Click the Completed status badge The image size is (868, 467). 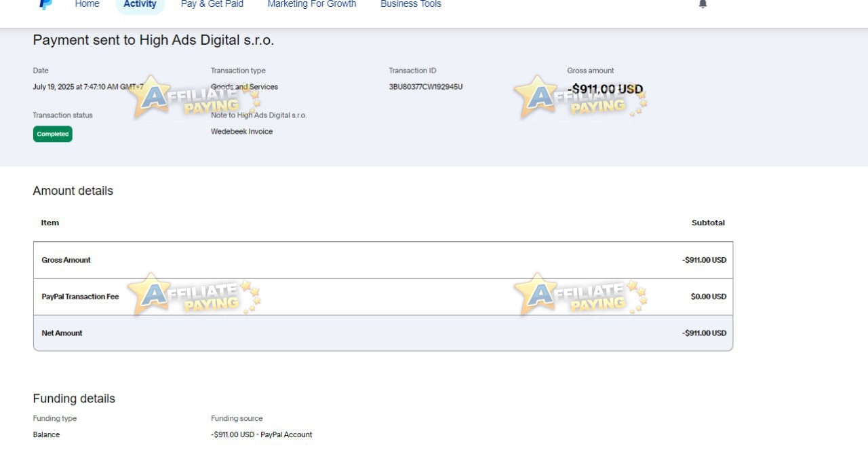[53, 134]
